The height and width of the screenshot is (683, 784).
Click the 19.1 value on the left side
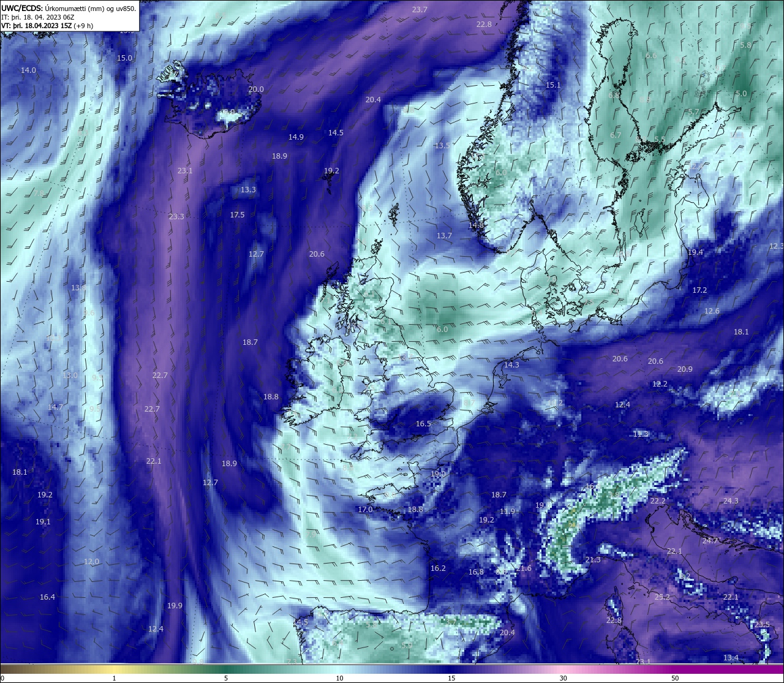point(43,522)
